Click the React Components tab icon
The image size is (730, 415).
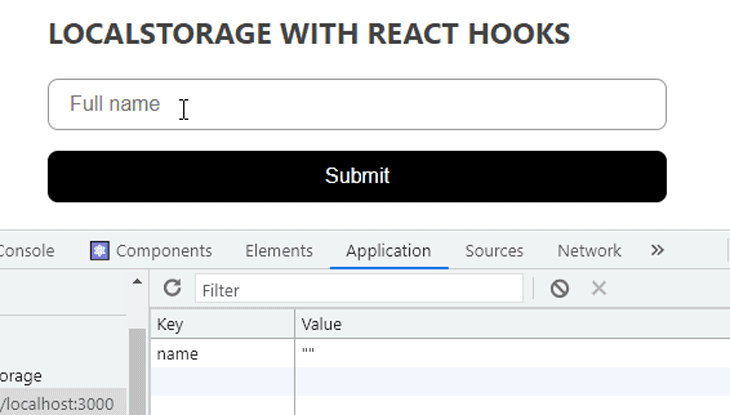pos(100,251)
